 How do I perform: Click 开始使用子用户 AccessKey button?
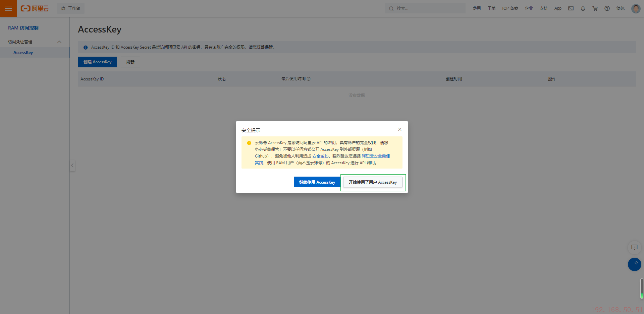coord(373,182)
